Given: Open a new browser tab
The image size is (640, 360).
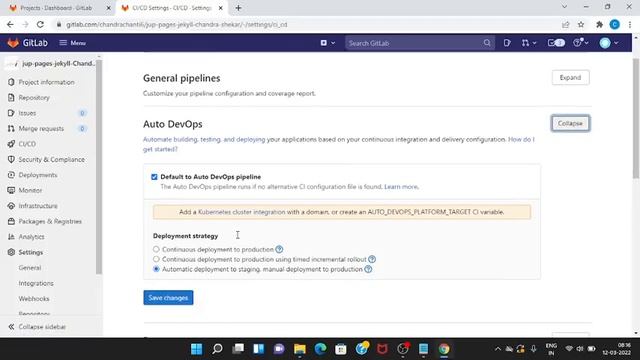Looking at the screenshot, I should tap(238, 8).
